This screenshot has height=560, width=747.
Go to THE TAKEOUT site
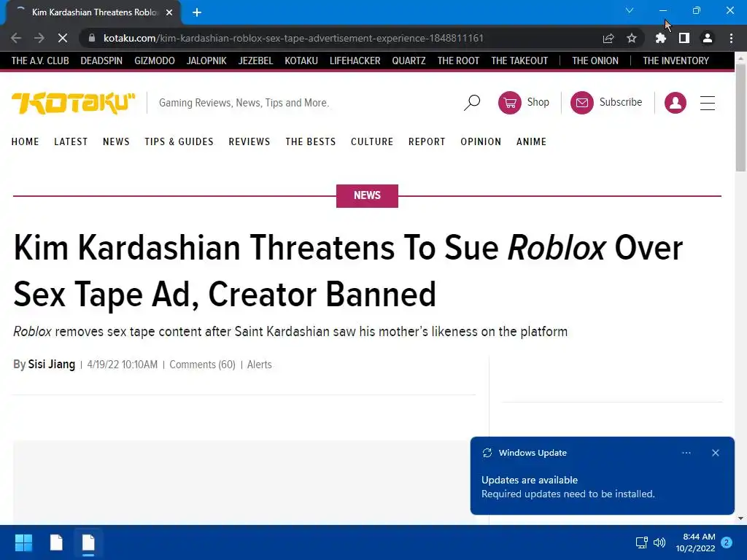519,61
